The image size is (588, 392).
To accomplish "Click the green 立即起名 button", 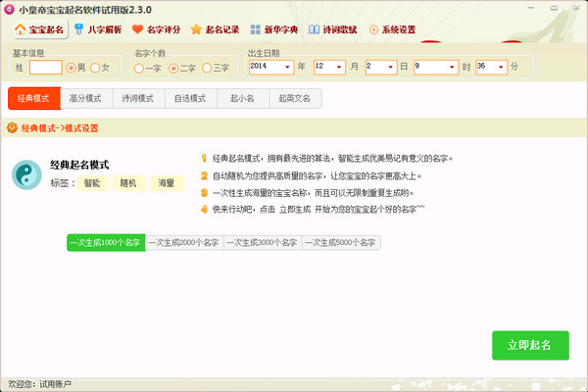I will (529, 346).
